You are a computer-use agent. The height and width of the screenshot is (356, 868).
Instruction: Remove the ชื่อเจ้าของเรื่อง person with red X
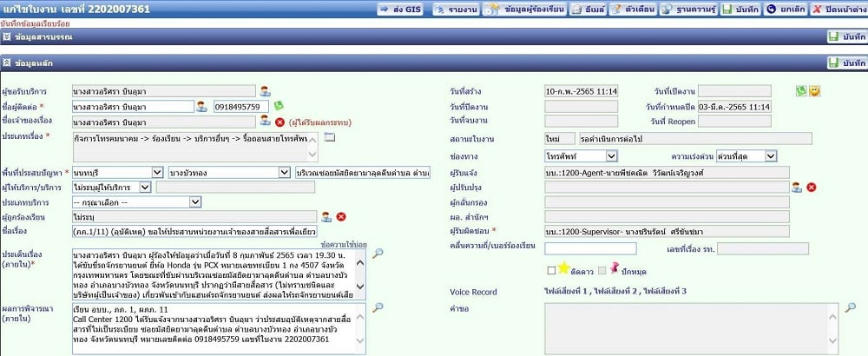click(x=280, y=122)
